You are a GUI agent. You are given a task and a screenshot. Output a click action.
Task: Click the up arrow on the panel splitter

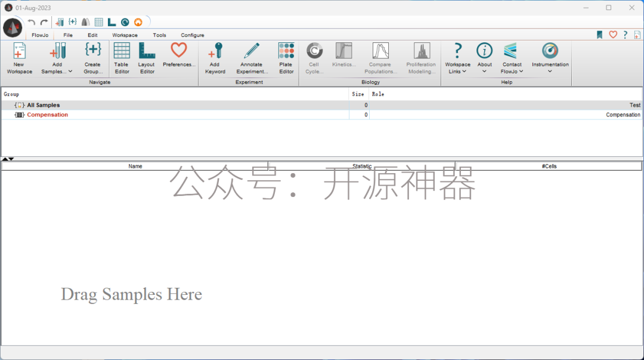[x=5, y=159]
